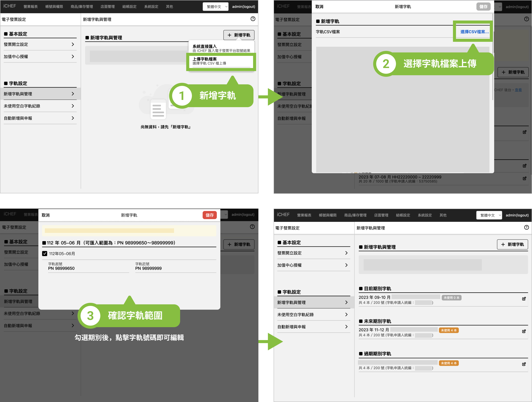The width and height of the screenshot is (532, 402).
Task: Click plus 新增字軌 button in top-left panel
Action: pos(239,35)
